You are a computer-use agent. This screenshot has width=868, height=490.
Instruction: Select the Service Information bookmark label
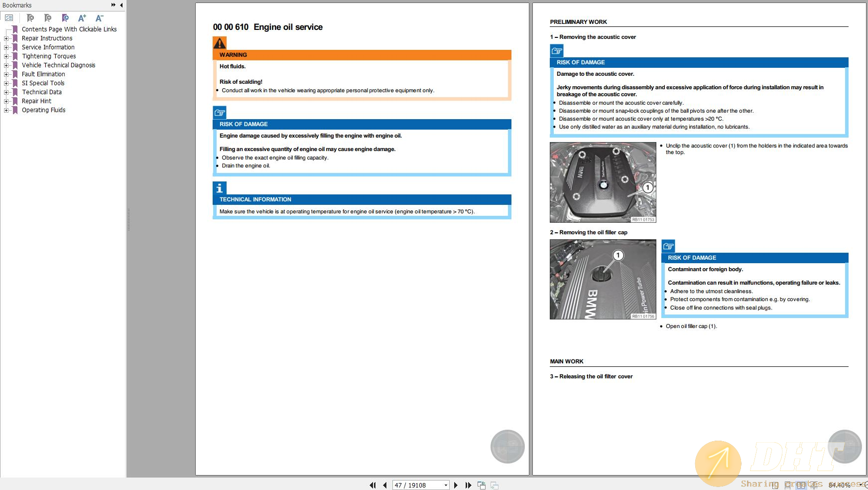(x=48, y=47)
